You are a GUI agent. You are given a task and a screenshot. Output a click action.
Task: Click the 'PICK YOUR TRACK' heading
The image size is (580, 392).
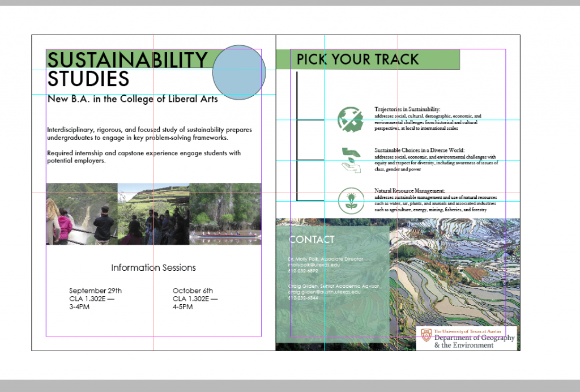358,59
